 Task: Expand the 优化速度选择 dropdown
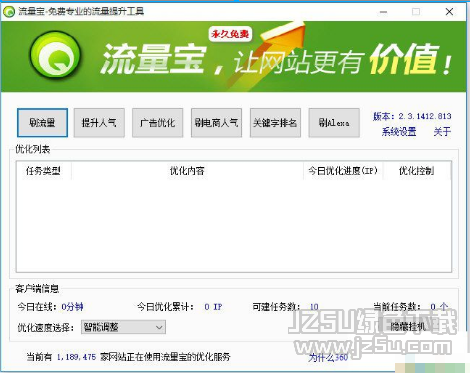(123, 327)
